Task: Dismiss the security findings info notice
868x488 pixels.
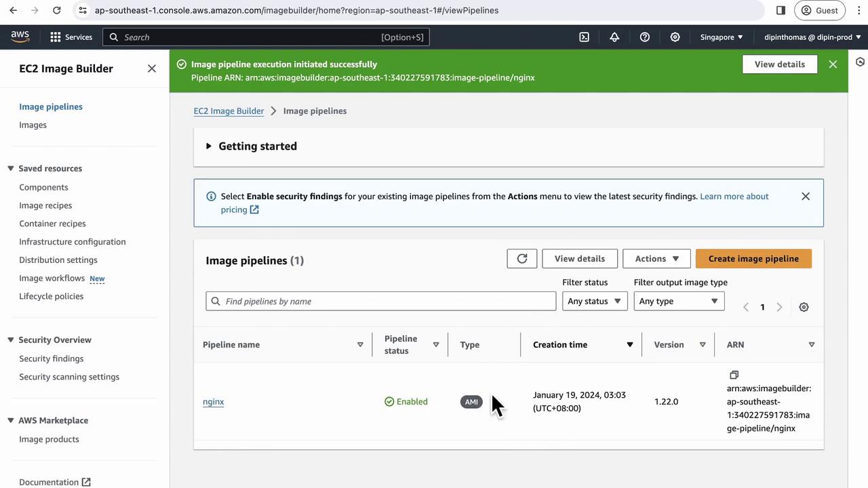Action: [806, 197]
